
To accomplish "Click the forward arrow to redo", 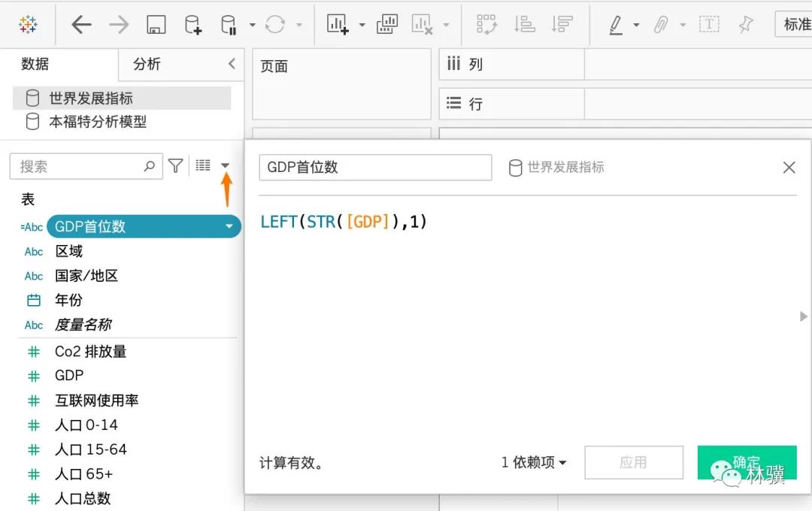I will [x=119, y=24].
